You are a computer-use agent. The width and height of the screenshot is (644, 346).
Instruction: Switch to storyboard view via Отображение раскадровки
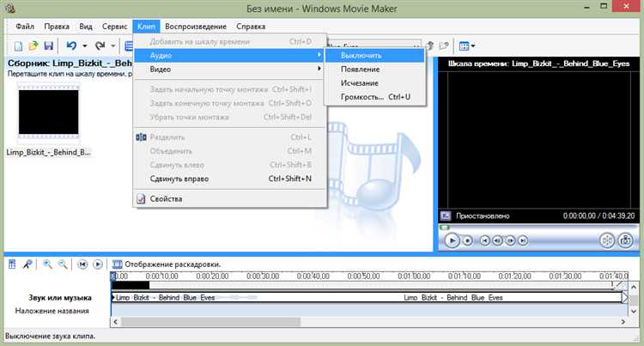coord(167,264)
